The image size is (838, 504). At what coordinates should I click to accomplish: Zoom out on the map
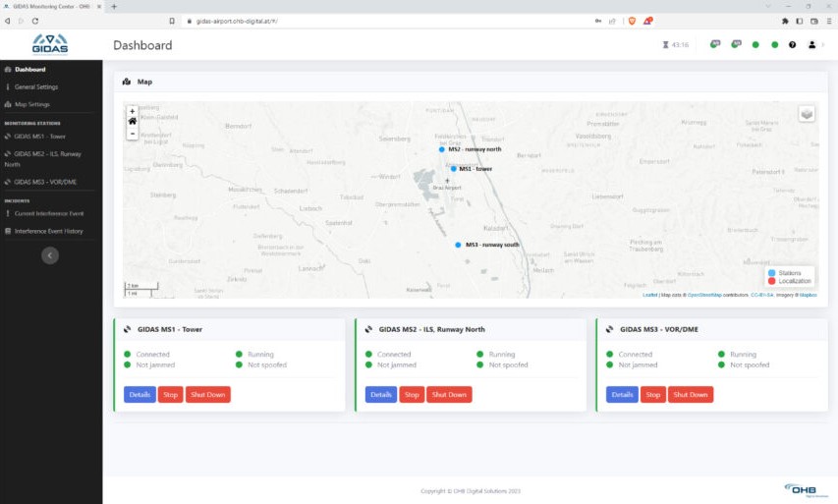pos(133,134)
